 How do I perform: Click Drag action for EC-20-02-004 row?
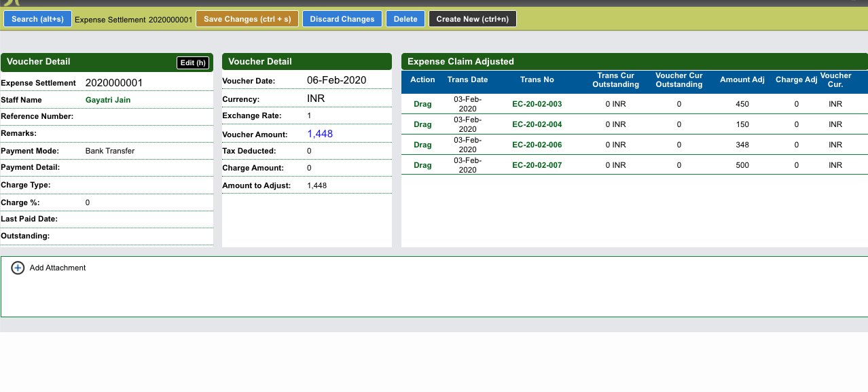422,125
